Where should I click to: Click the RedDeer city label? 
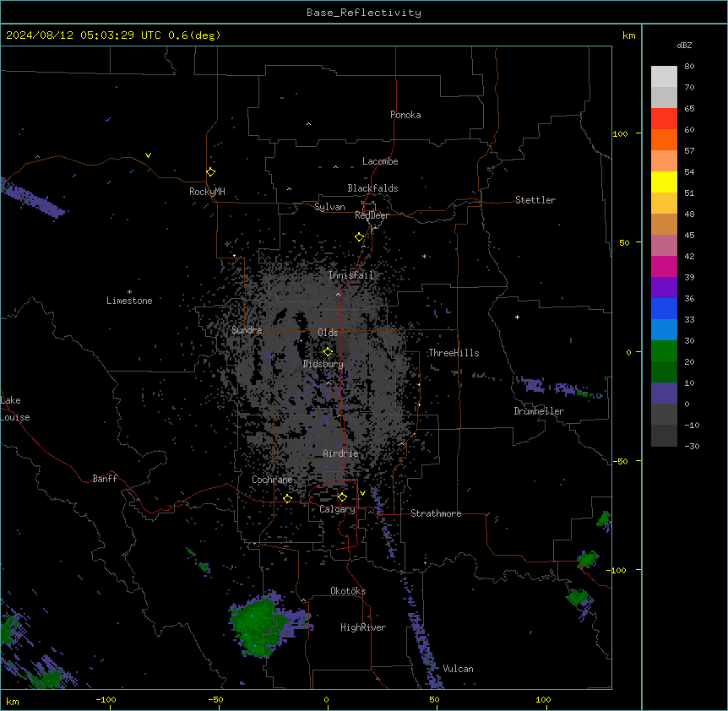(x=372, y=215)
